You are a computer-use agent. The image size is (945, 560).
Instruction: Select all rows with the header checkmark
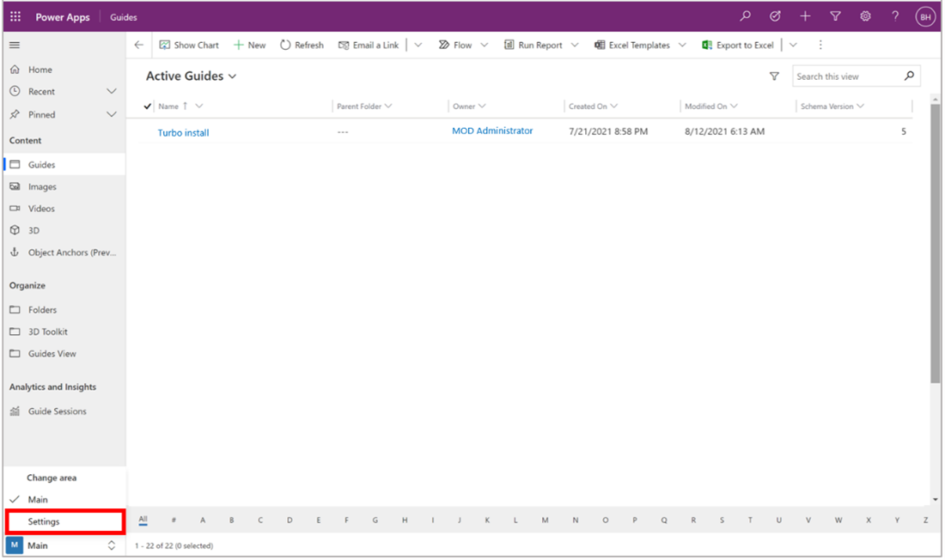pyautogui.click(x=146, y=106)
